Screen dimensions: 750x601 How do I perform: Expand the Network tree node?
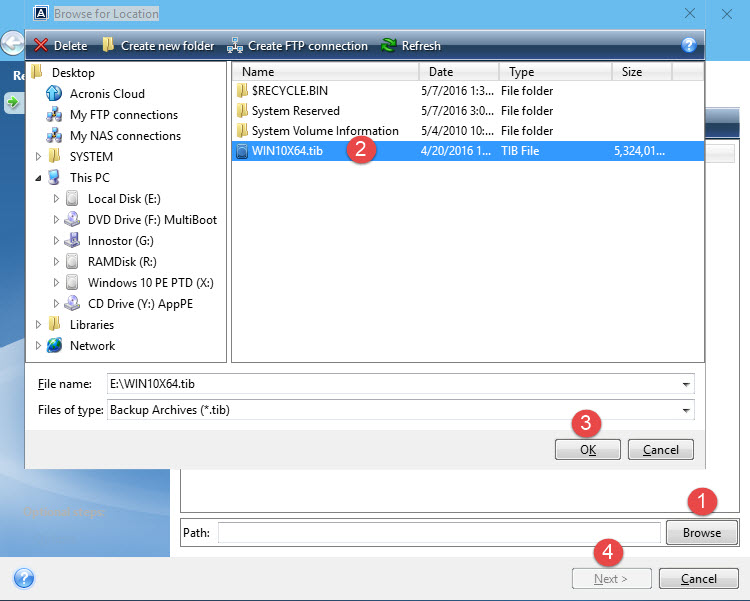38,345
